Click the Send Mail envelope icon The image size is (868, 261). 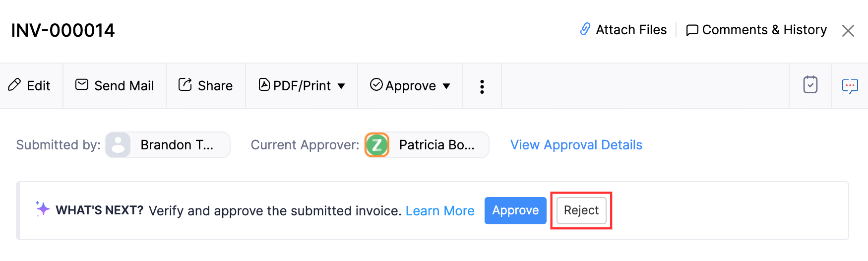click(x=82, y=85)
